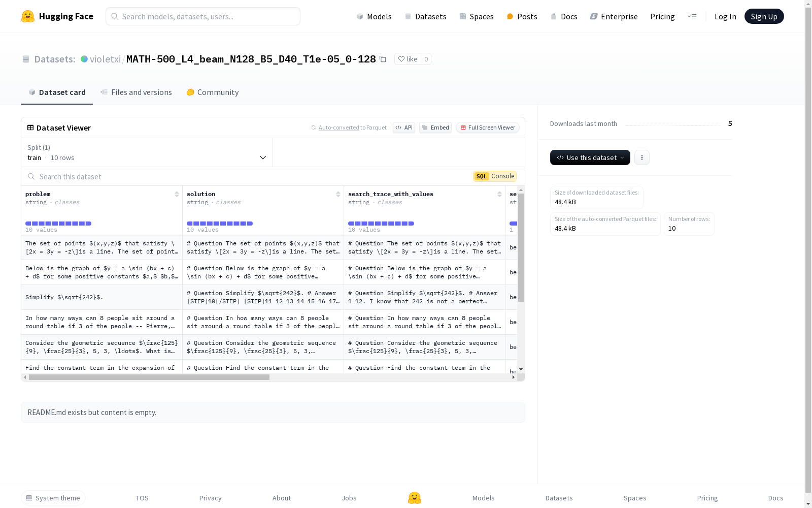Sort the search_trace_with_values column

499,194
